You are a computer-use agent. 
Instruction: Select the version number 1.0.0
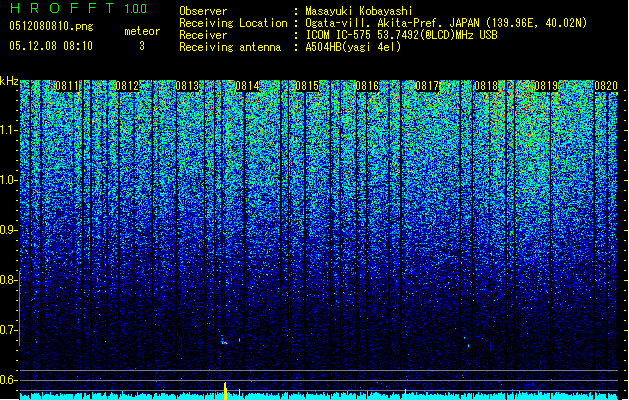click(136, 8)
